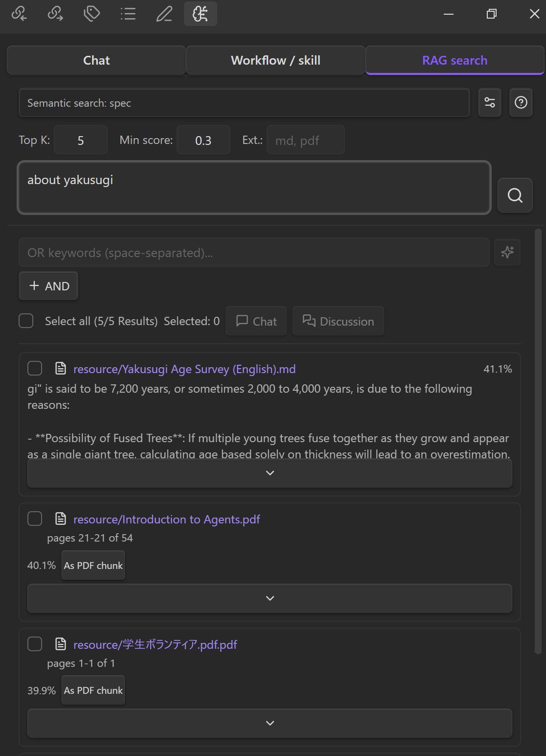Click As PDF chunk for Introduction to Agents
Image resolution: width=546 pixels, height=756 pixels.
[x=93, y=566]
